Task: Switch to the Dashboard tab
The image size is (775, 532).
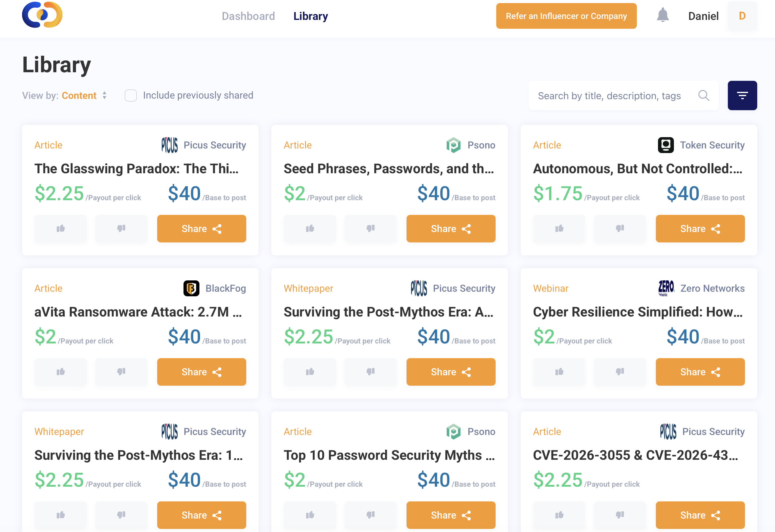Action: pyautogui.click(x=248, y=16)
